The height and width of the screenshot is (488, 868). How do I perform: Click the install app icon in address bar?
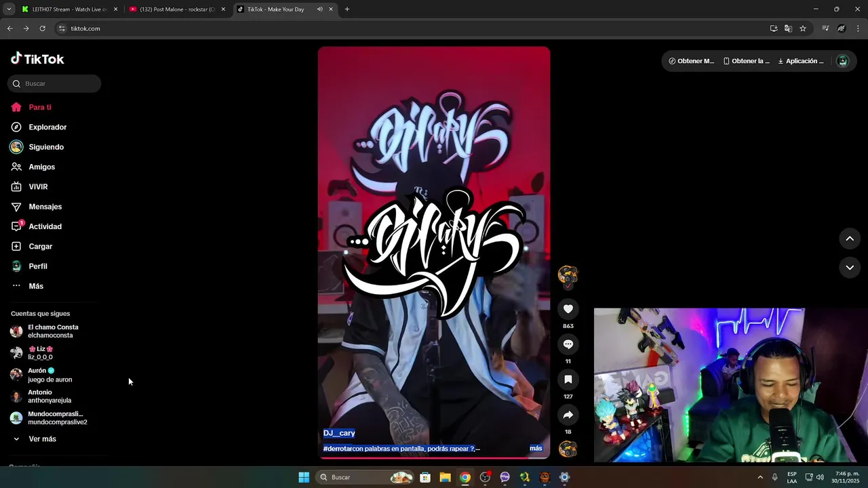[774, 28]
